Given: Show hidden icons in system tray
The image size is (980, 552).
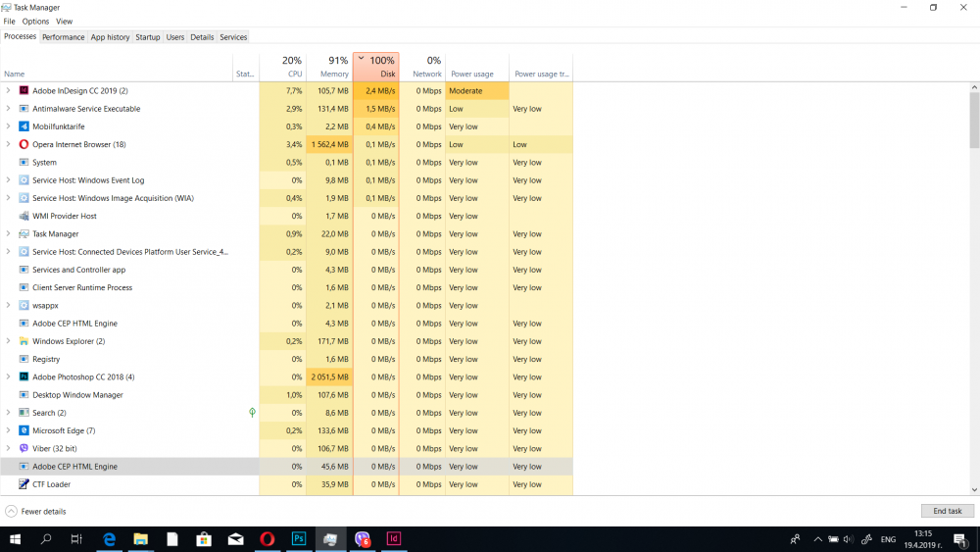Looking at the screenshot, I should pos(817,539).
